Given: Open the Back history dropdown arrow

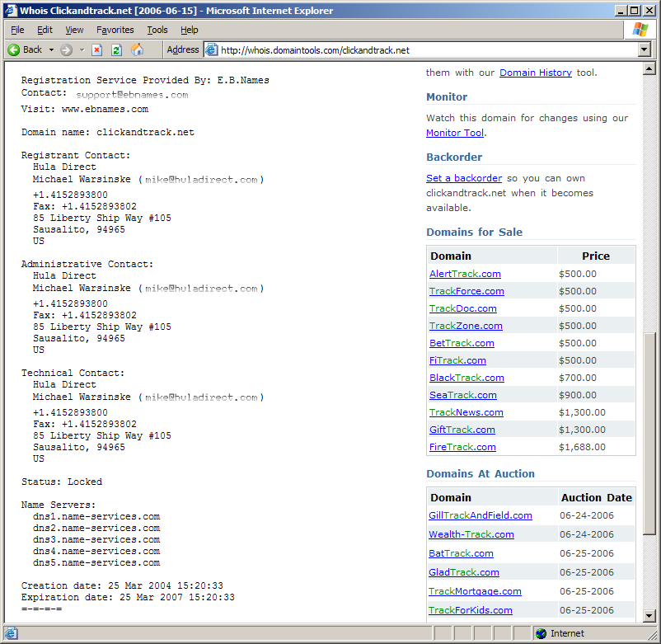Looking at the screenshot, I should coord(51,50).
